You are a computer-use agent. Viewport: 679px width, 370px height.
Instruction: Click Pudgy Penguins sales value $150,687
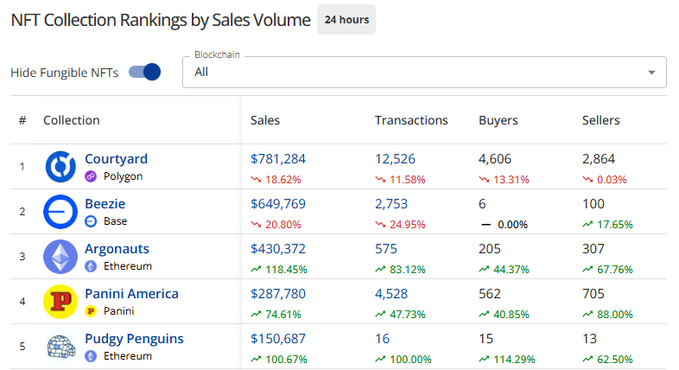278,339
